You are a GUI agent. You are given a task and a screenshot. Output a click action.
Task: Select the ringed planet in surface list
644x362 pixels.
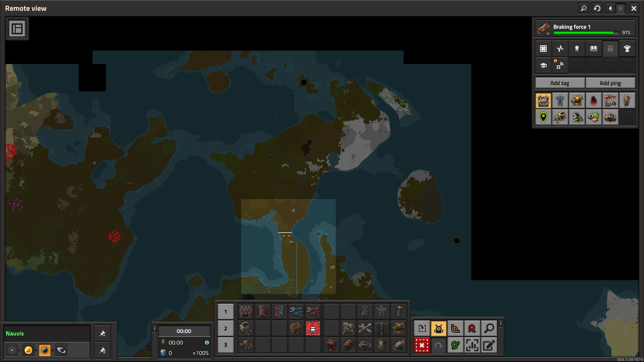click(61, 350)
